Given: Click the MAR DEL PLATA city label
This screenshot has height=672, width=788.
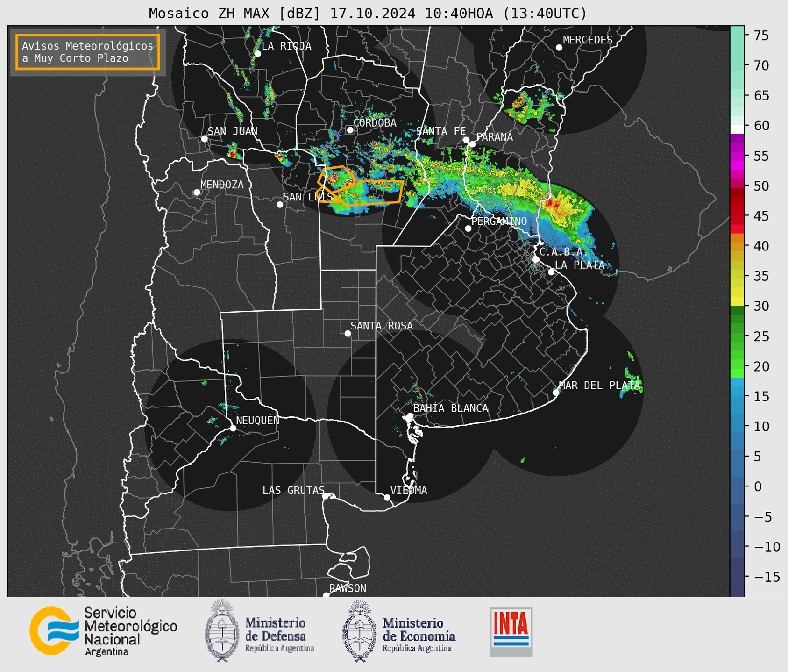Looking at the screenshot, I should click(600, 386).
